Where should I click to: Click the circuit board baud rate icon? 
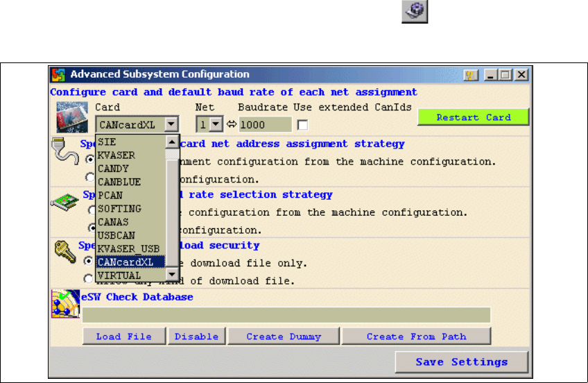(x=64, y=203)
